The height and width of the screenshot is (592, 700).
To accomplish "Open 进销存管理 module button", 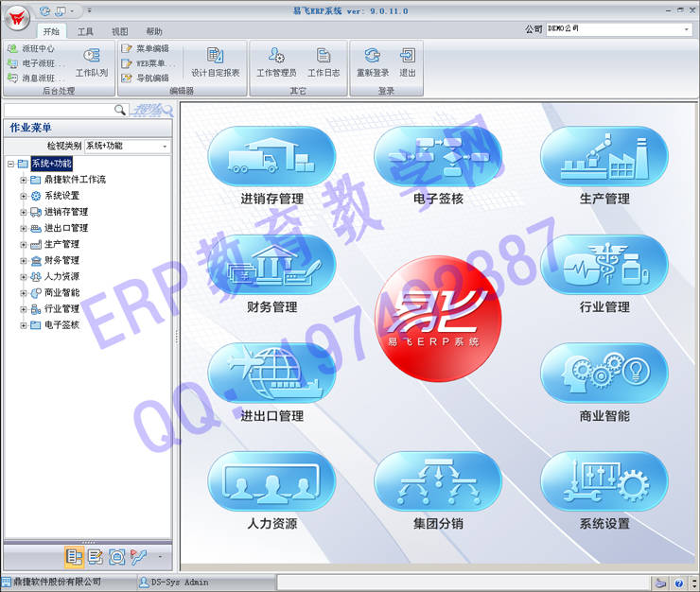I will tap(271, 156).
